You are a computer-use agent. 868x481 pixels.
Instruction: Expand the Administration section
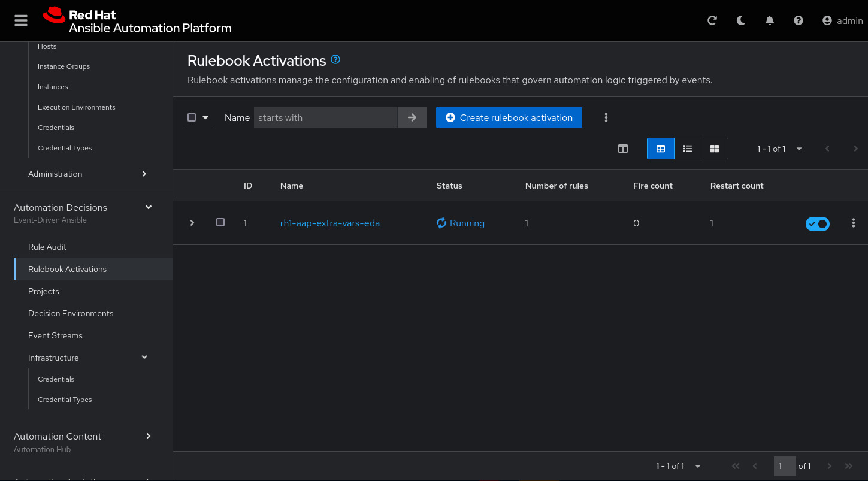tap(87, 174)
